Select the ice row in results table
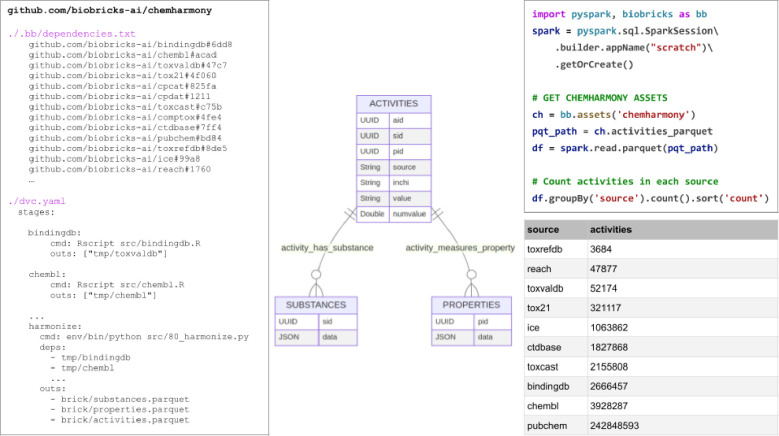The image size is (779, 436). click(651, 328)
